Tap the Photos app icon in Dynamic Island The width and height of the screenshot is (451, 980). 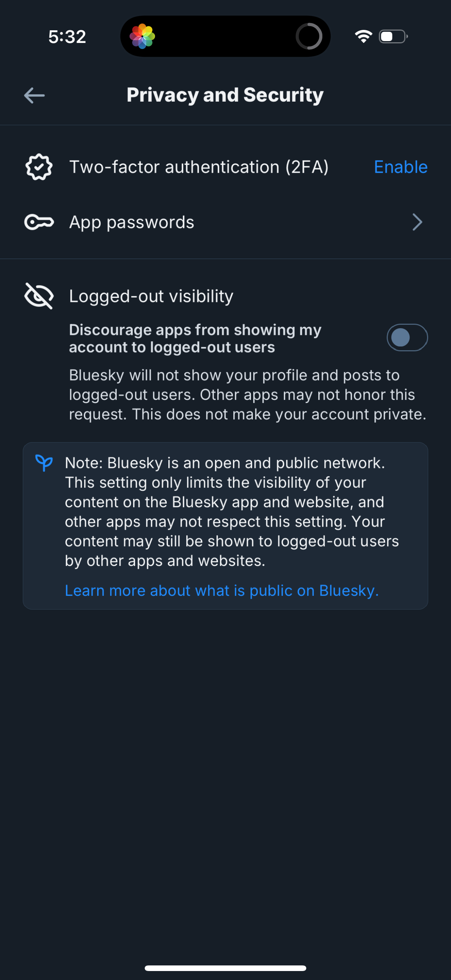point(143,36)
